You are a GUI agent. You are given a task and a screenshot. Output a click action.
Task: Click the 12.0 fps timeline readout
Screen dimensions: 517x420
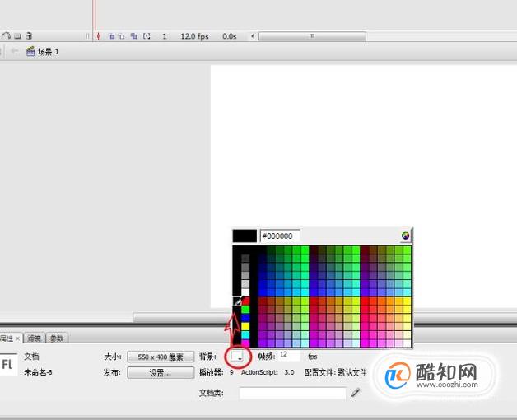(194, 36)
